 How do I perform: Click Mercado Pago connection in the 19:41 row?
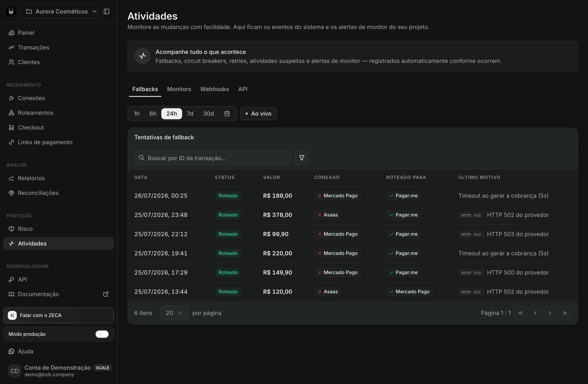[x=337, y=253]
